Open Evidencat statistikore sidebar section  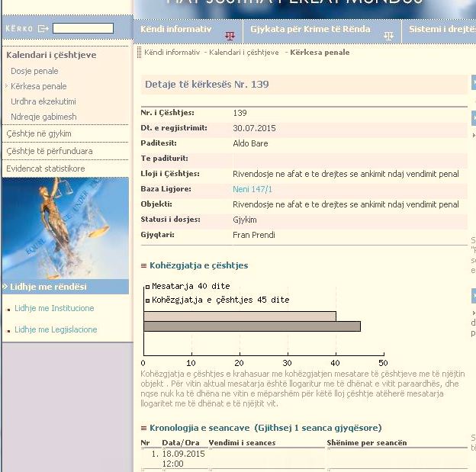point(46,169)
